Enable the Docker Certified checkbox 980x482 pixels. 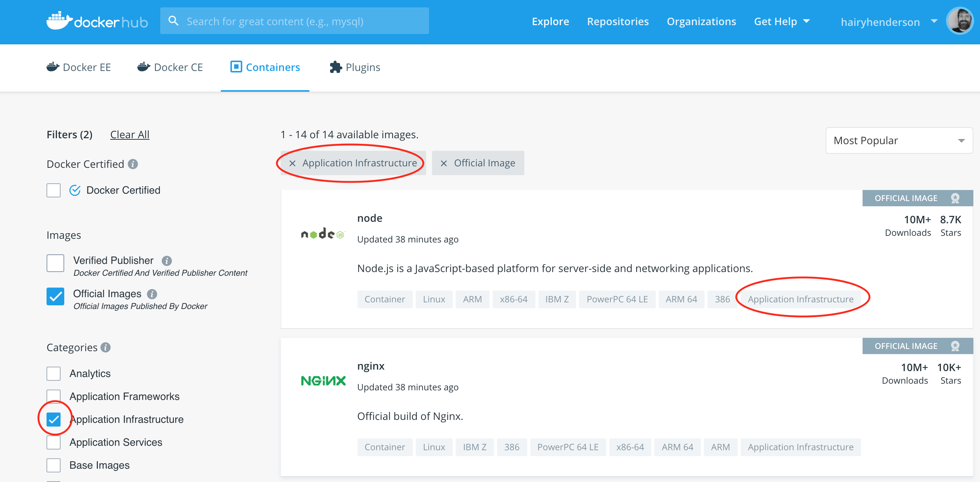[54, 190]
